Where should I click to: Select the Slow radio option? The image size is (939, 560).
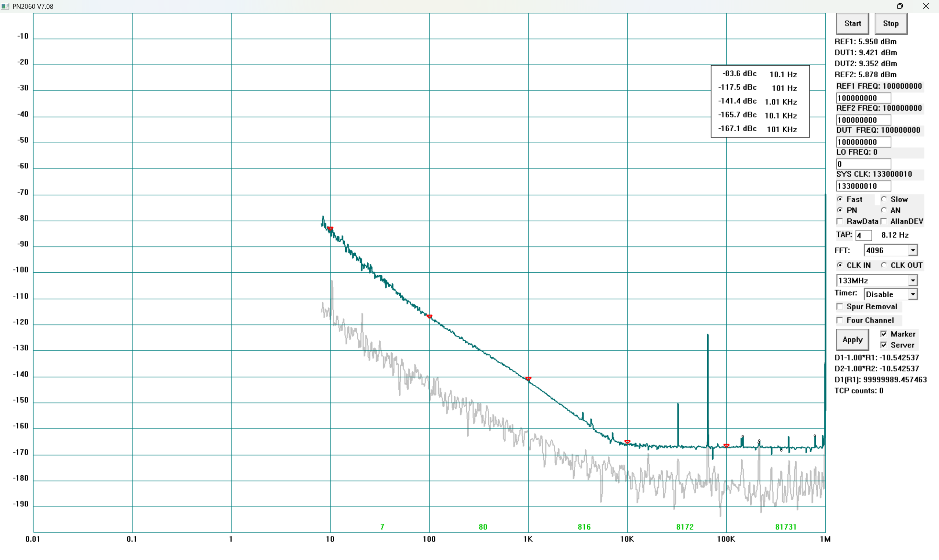[884, 199]
